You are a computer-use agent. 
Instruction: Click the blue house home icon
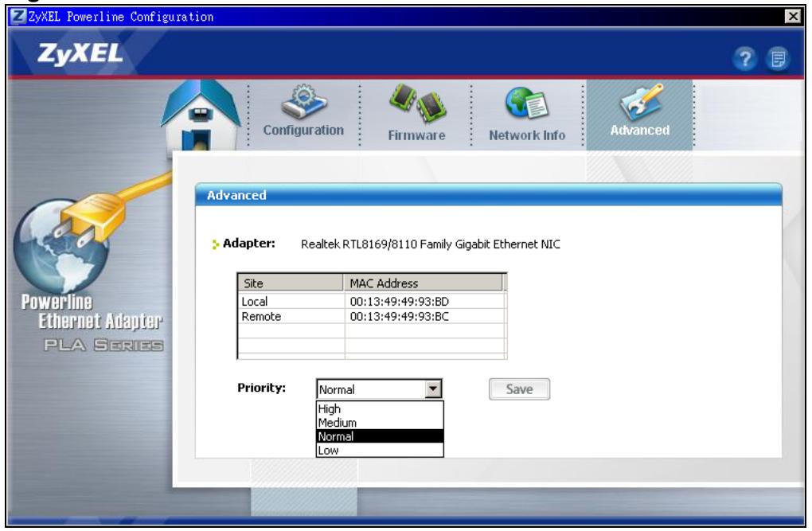pos(201,115)
